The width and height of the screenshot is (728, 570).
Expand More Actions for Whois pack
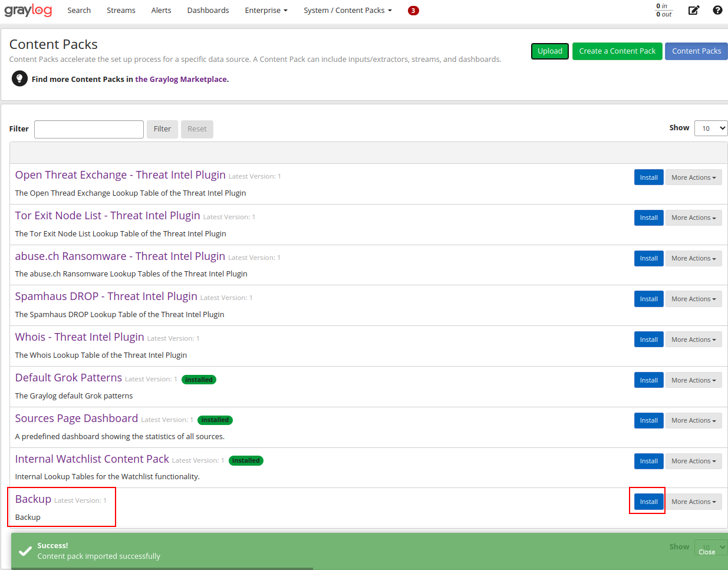pyautogui.click(x=693, y=340)
